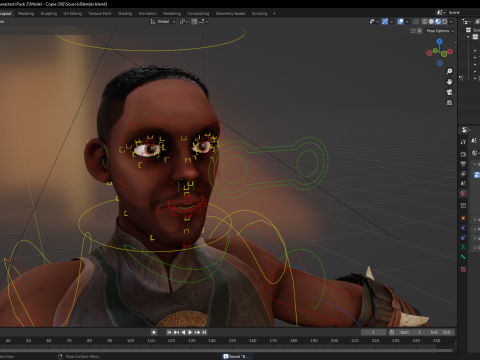Play animation in reverse
Screen dimensions: 480x360
183,332
